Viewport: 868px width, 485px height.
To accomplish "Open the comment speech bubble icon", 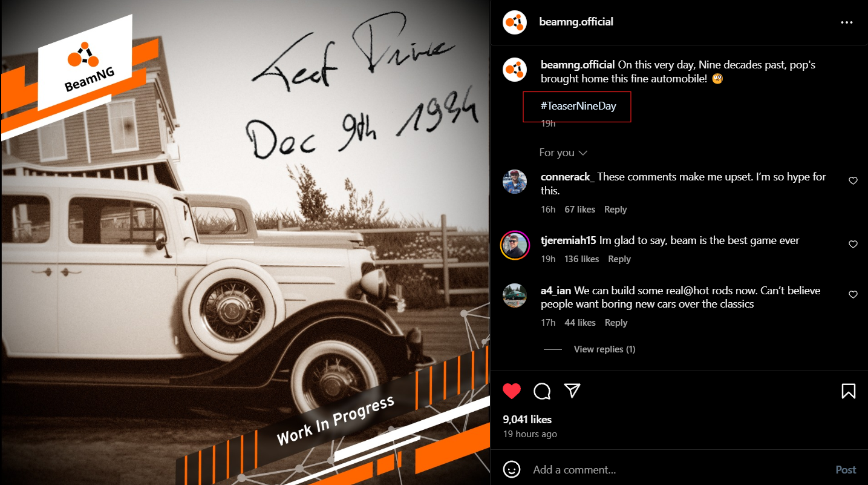I will (542, 391).
